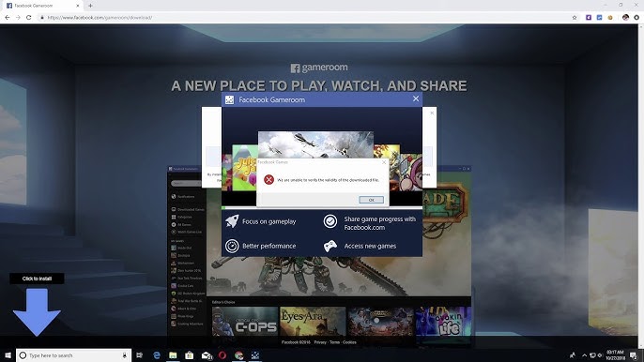Viewport: 644px width, 362px height.
Task: Open the Chrome profile avatar
Action: tap(625, 18)
